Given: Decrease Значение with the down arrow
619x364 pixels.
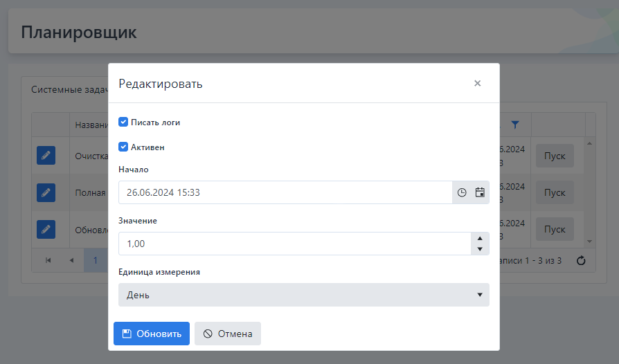Looking at the screenshot, I should (480, 249).
